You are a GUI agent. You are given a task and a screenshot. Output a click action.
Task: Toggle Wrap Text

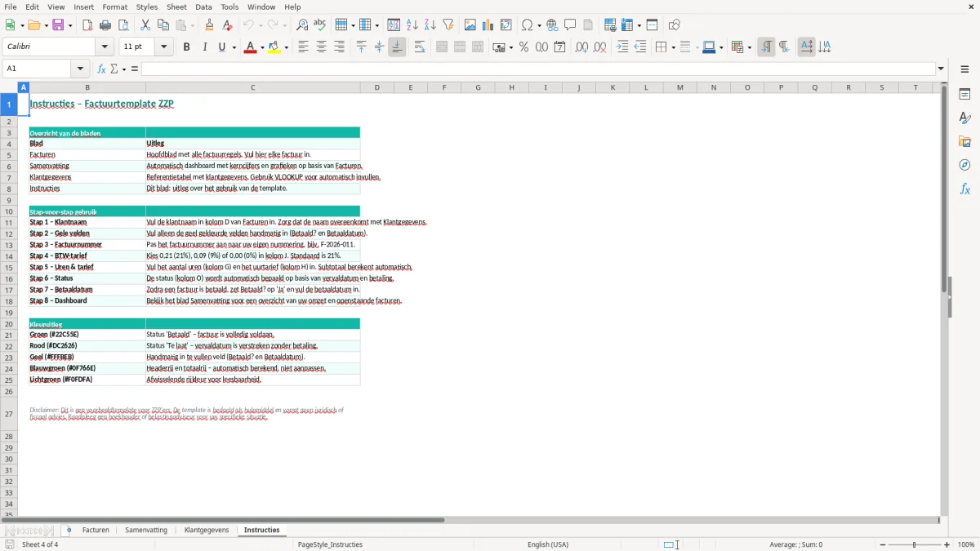coord(420,47)
